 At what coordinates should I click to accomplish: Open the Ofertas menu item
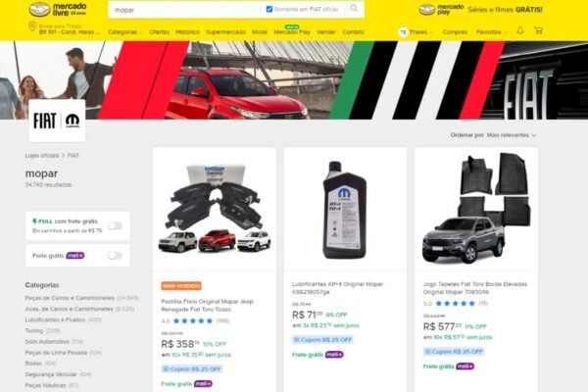(x=159, y=32)
